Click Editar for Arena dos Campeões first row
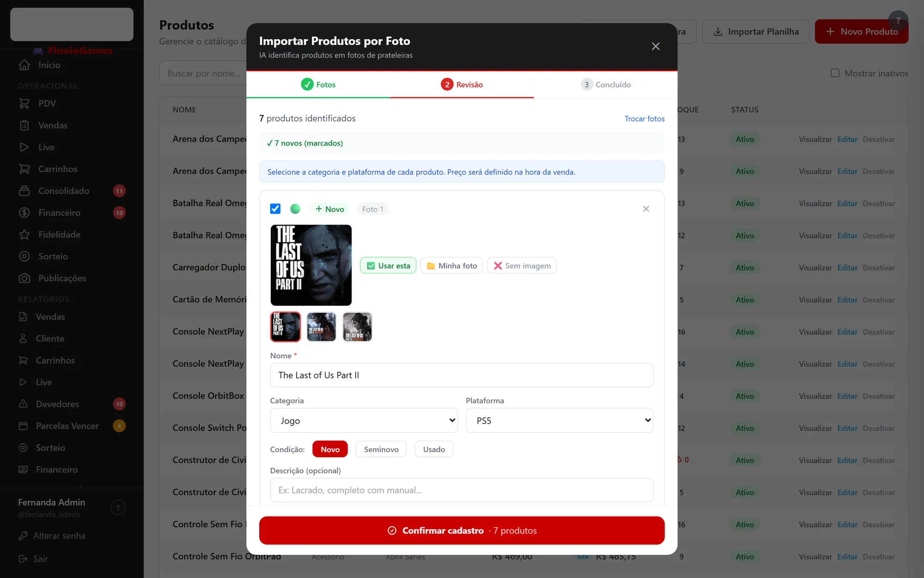This screenshot has width=924, height=578. click(x=847, y=139)
